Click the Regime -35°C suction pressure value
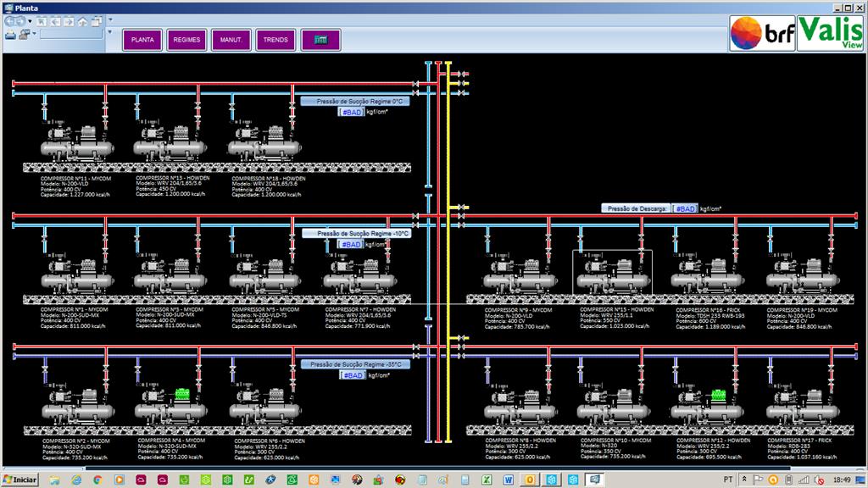Viewport: 868px width, 488px height. tap(353, 375)
